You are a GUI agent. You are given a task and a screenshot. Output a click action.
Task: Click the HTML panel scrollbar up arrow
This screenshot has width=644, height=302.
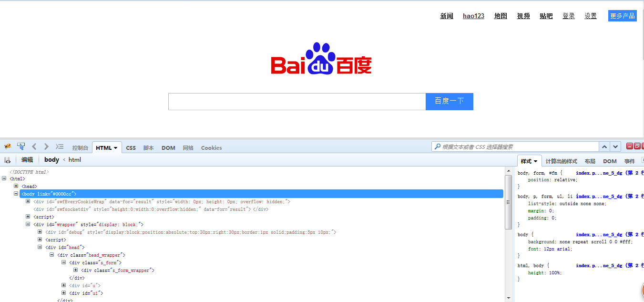point(508,170)
